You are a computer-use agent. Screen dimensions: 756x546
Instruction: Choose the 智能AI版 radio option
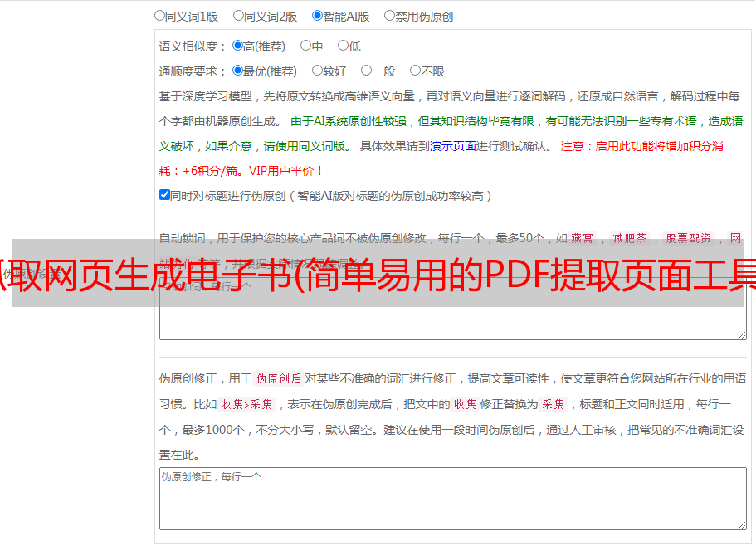click(x=317, y=16)
